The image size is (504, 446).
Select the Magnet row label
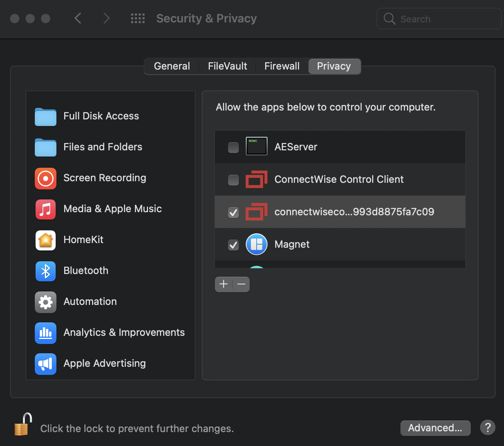(292, 244)
